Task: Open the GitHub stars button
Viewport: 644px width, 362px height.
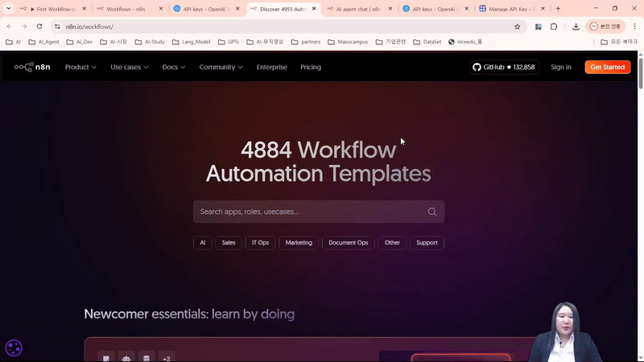Action: [x=504, y=68]
